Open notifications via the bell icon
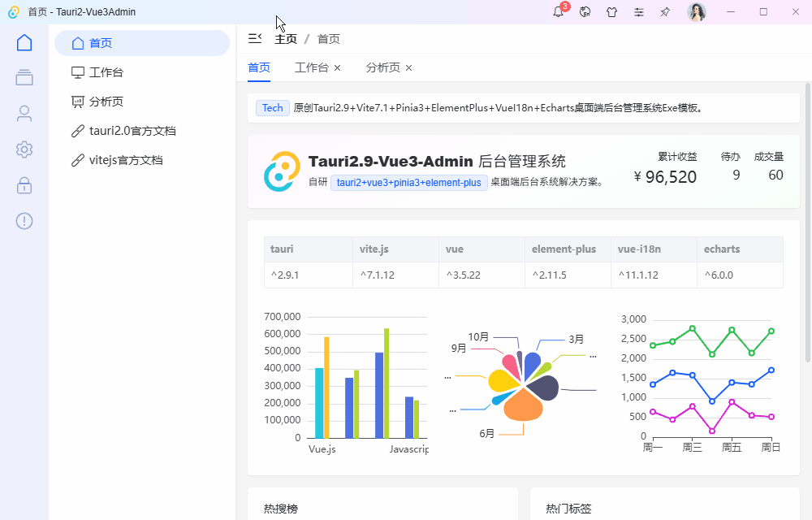Image resolution: width=812 pixels, height=520 pixels. tap(559, 12)
